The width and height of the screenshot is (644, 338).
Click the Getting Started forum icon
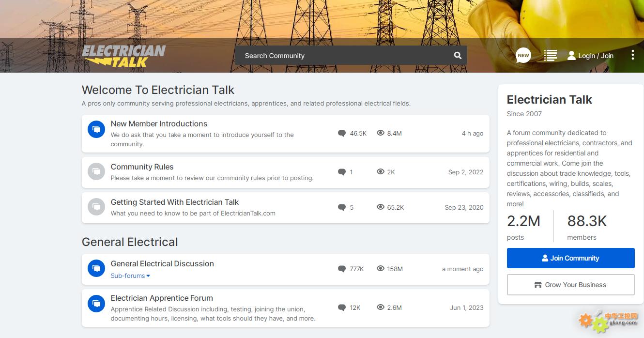point(96,207)
